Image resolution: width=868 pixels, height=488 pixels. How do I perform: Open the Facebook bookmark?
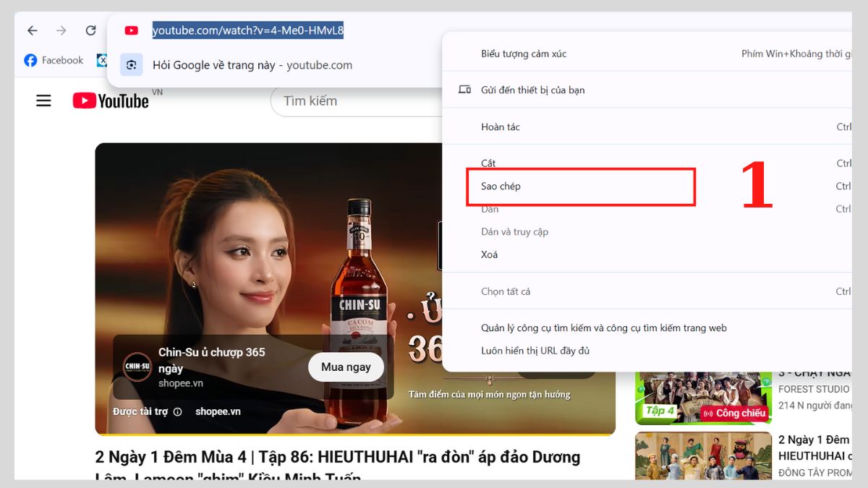pyautogui.click(x=53, y=60)
